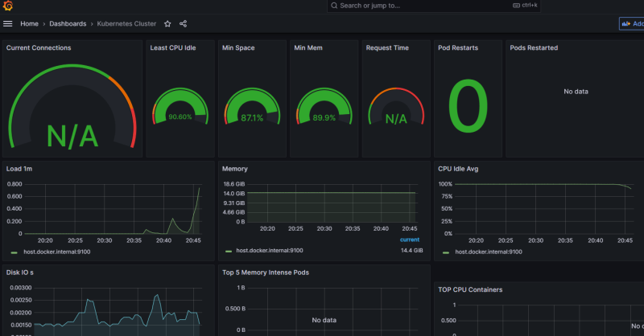Viewport: 644px width, 336px height.
Task: Click the Load 1m legend color swatch
Action: 14,252
